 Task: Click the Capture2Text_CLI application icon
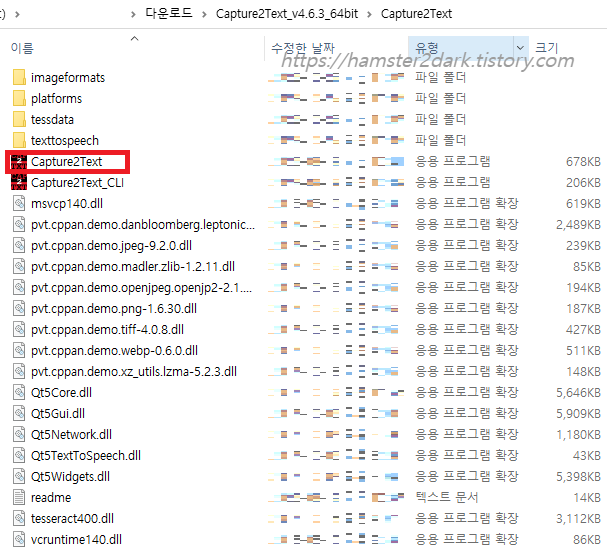[x=19, y=182]
